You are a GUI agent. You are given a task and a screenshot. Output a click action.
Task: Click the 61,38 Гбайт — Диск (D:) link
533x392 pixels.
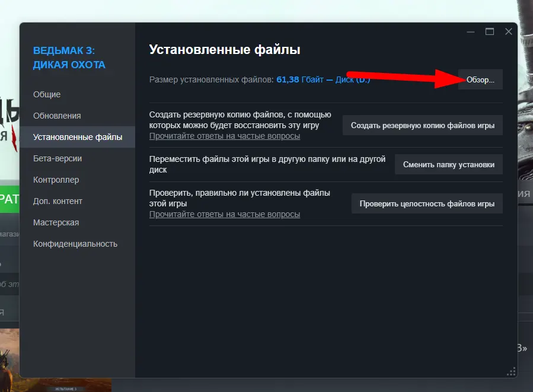click(x=323, y=79)
